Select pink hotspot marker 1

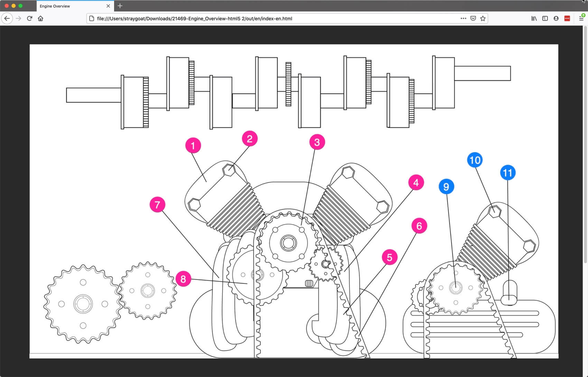click(193, 145)
